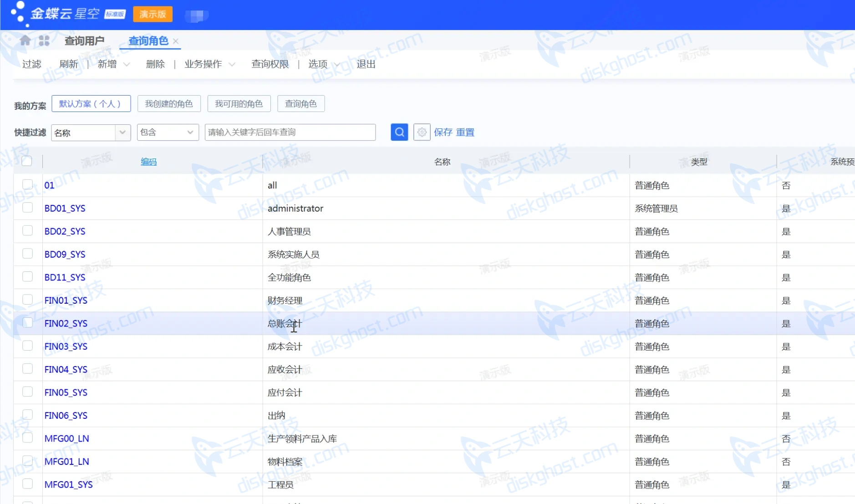The width and height of the screenshot is (855, 504).
Task: Open role MFG01_LN link
Action: [66, 462]
